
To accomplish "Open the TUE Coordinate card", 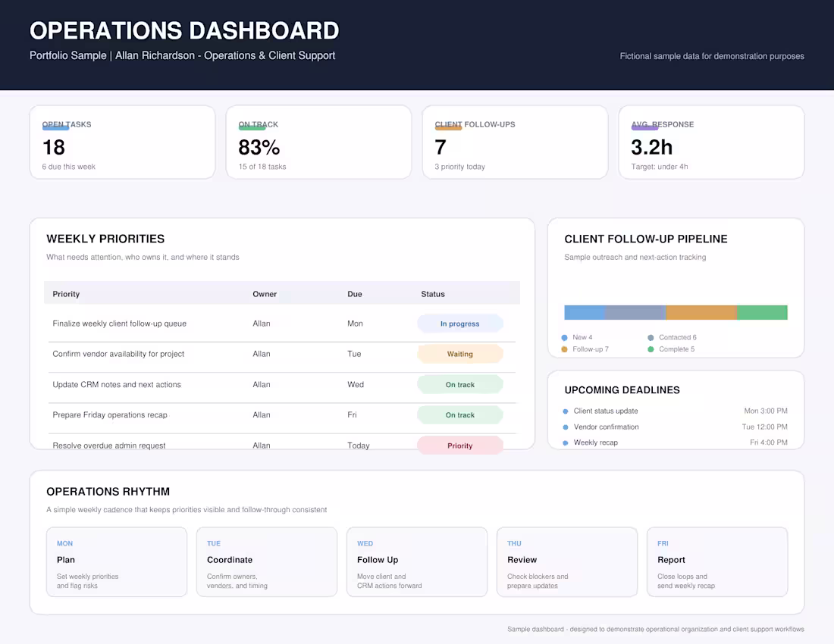I will 266,562.
